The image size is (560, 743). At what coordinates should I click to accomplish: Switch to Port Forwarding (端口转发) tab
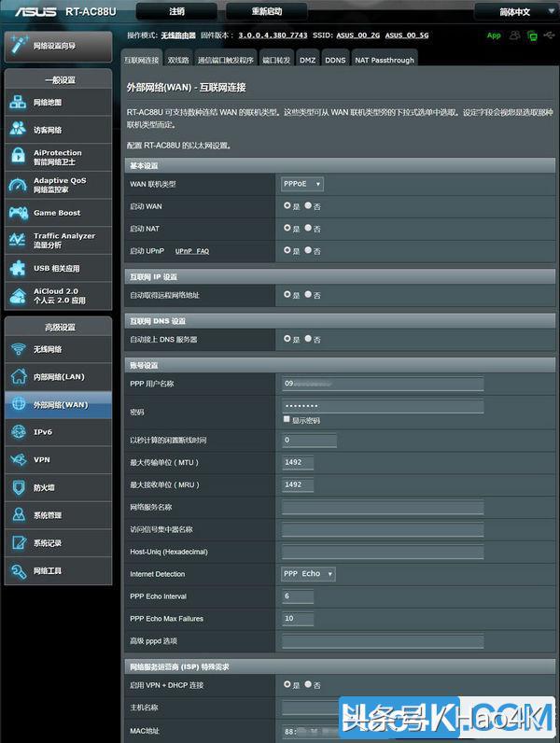276,60
